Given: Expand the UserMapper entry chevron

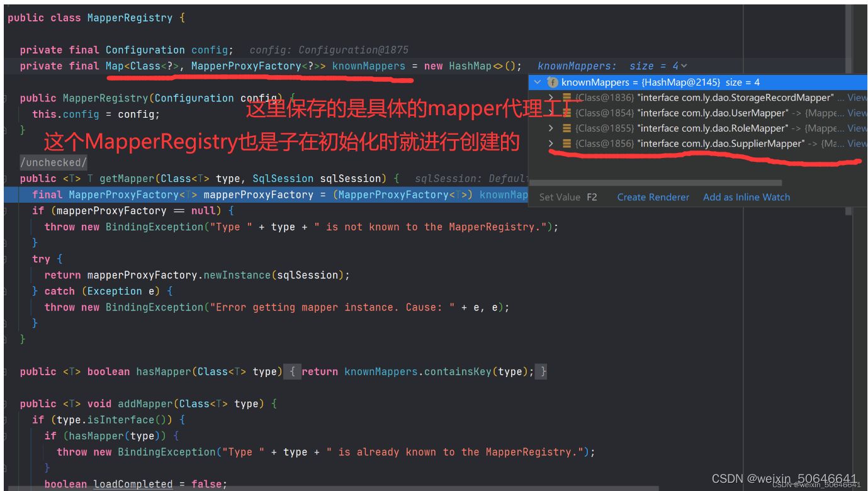Looking at the screenshot, I should coord(551,113).
